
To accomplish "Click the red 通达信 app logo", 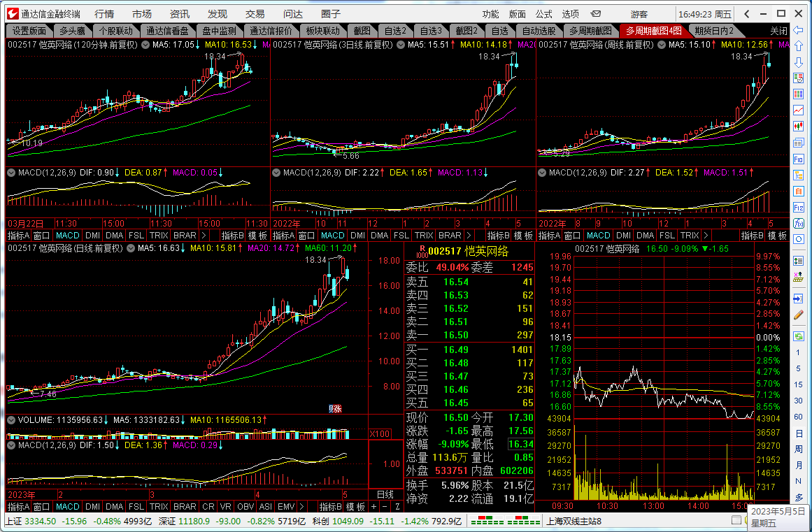I will (x=12, y=13).
